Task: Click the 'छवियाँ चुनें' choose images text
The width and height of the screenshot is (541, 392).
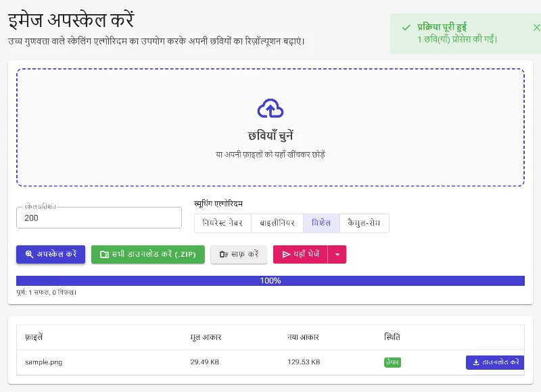Action: tap(270, 135)
